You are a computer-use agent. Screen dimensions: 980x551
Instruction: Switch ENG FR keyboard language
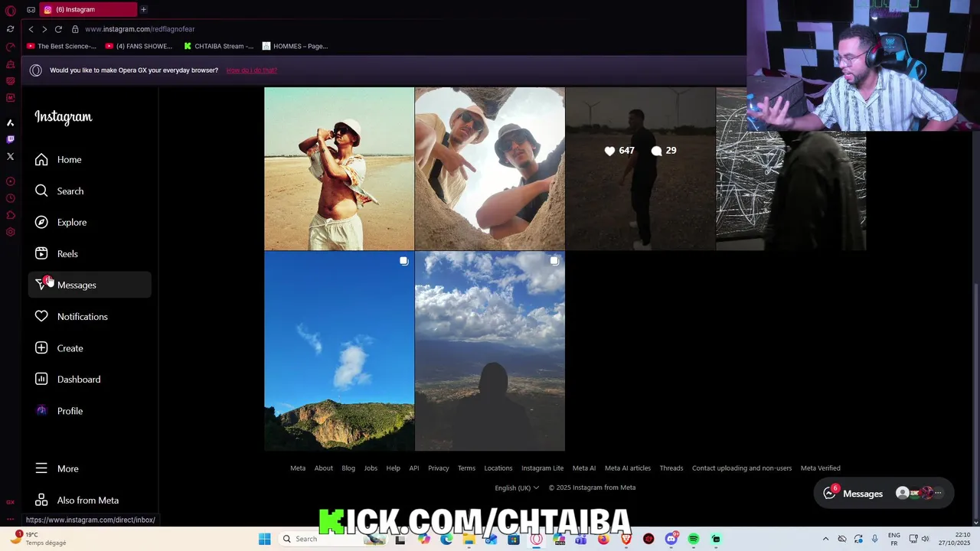(x=894, y=539)
